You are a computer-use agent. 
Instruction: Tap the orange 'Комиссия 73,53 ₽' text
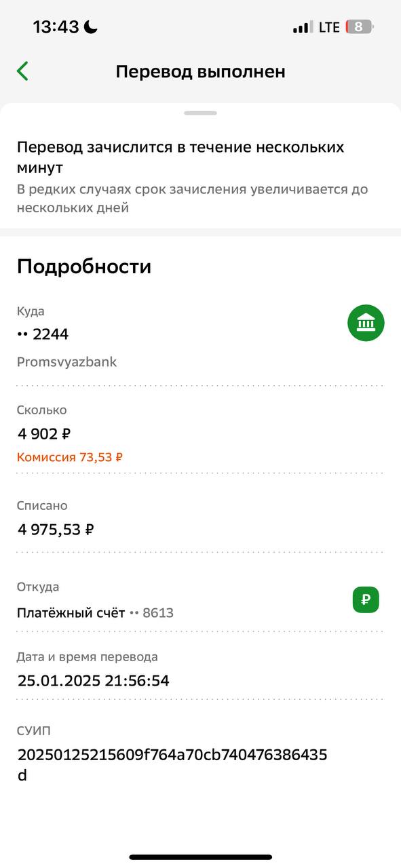(x=70, y=457)
